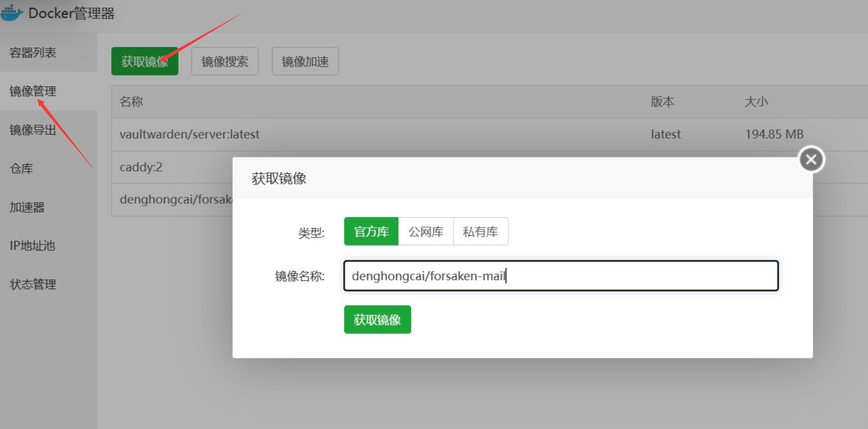
Task: Click the 镜像加速 button
Action: pos(305,61)
